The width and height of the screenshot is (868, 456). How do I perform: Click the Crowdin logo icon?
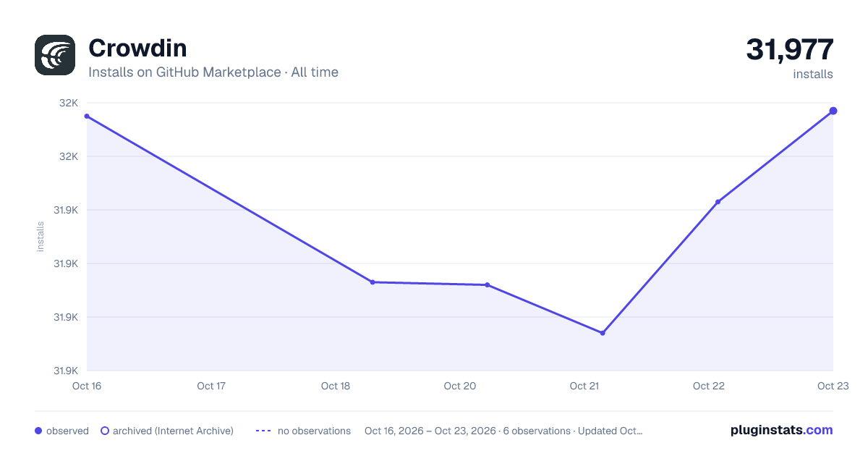point(55,55)
